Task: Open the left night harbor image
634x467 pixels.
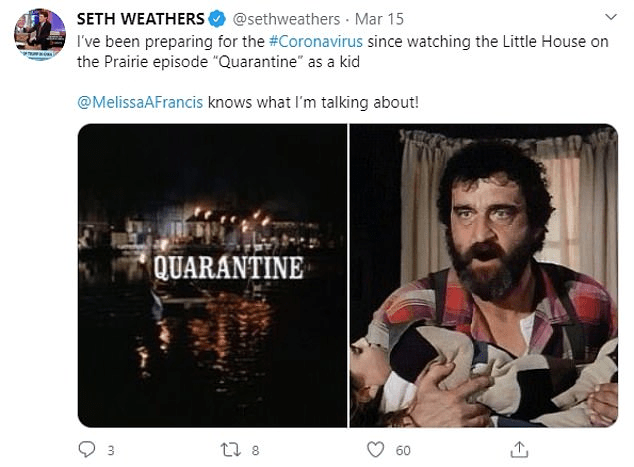Action: click(x=212, y=275)
